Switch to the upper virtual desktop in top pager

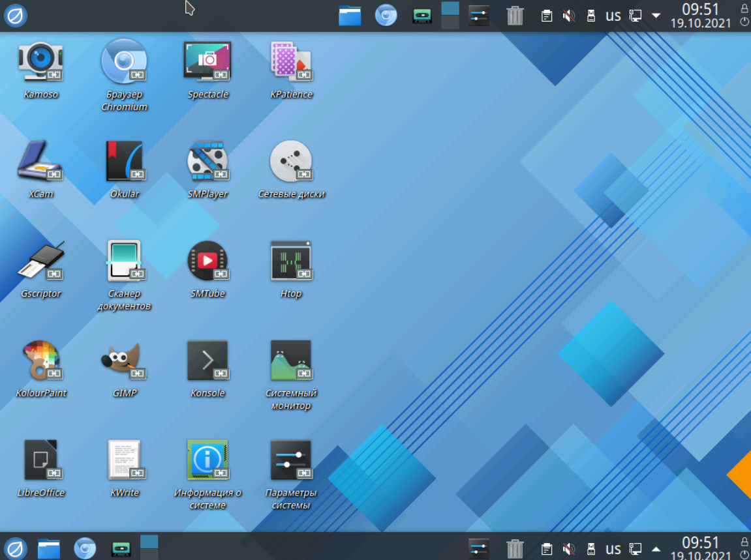tap(450, 8)
